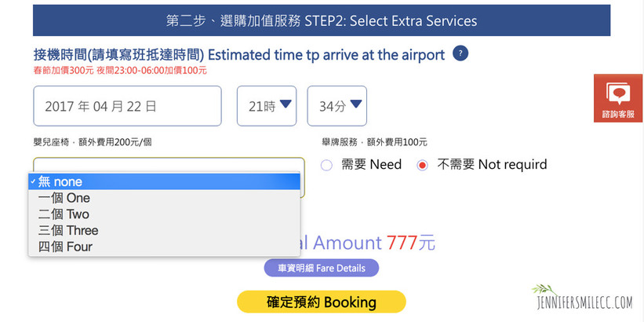Screen dimensions: 644x322
Task: Choose 無 none from the list
Action: pos(165,181)
